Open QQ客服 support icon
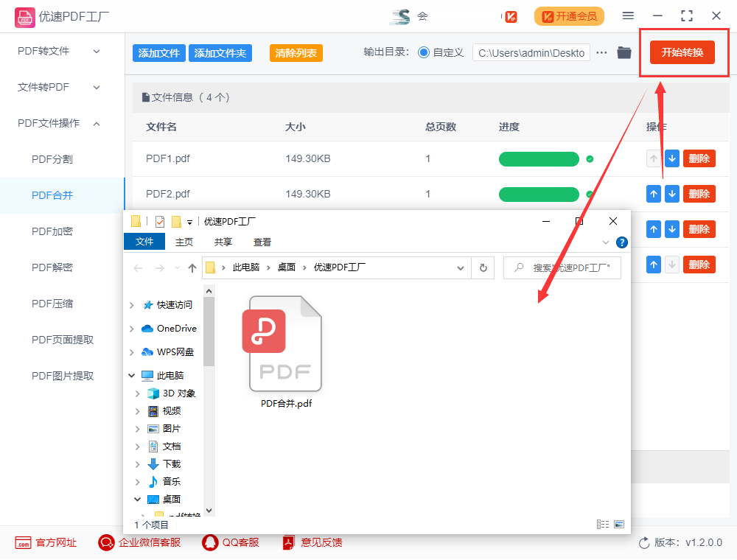 pos(210,542)
